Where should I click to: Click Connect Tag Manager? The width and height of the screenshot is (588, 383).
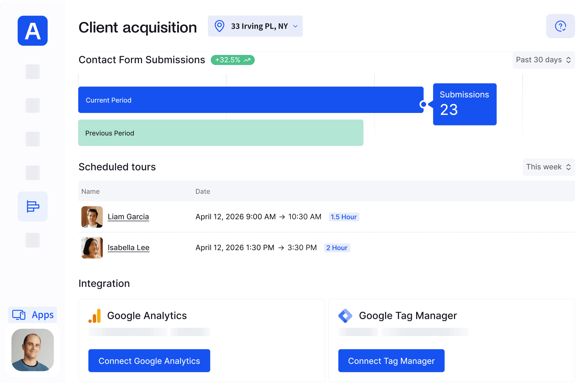[x=391, y=360]
